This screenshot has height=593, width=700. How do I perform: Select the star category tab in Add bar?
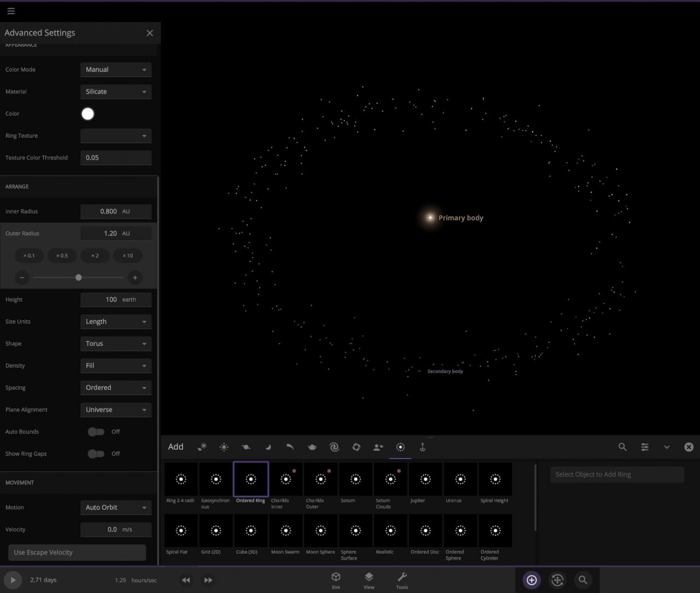[x=224, y=447]
